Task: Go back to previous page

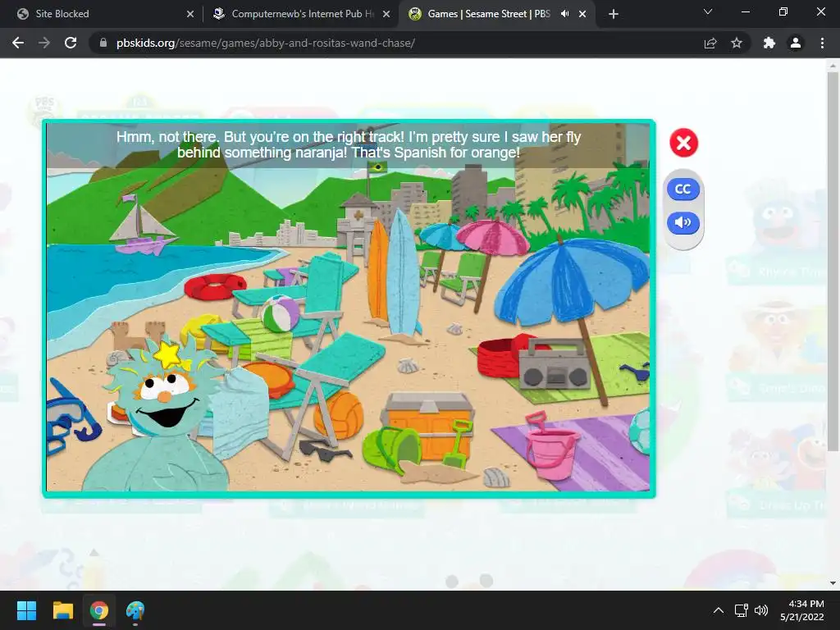Action: coord(18,43)
